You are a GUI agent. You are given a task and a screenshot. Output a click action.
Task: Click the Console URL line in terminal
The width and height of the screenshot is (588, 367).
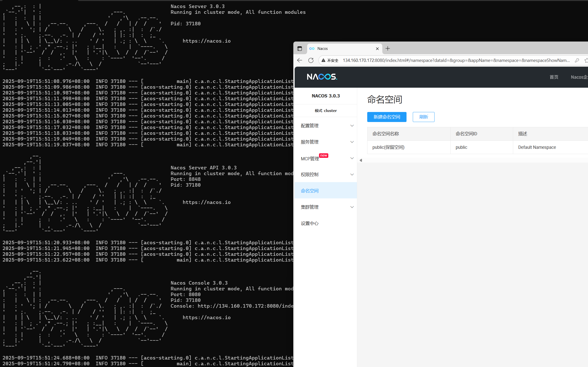(x=232, y=306)
